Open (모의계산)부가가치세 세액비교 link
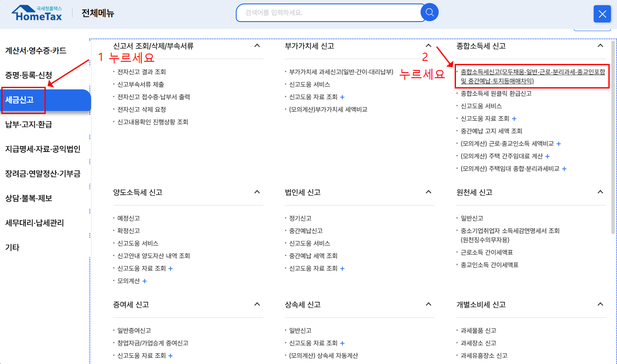This screenshot has height=364, width=617. (328, 110)
